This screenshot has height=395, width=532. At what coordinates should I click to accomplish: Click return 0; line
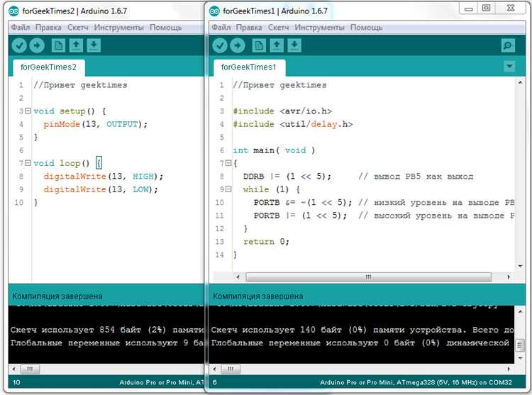click(266, 241)
